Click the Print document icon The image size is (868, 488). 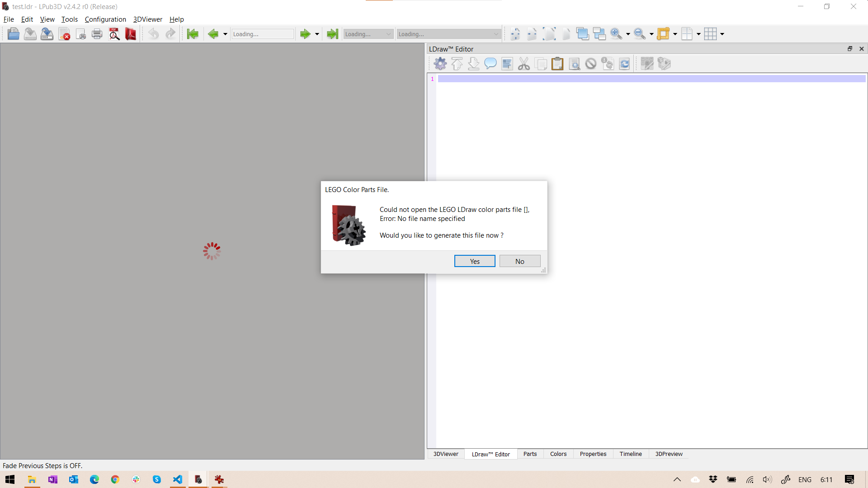(x=97, y=33)
